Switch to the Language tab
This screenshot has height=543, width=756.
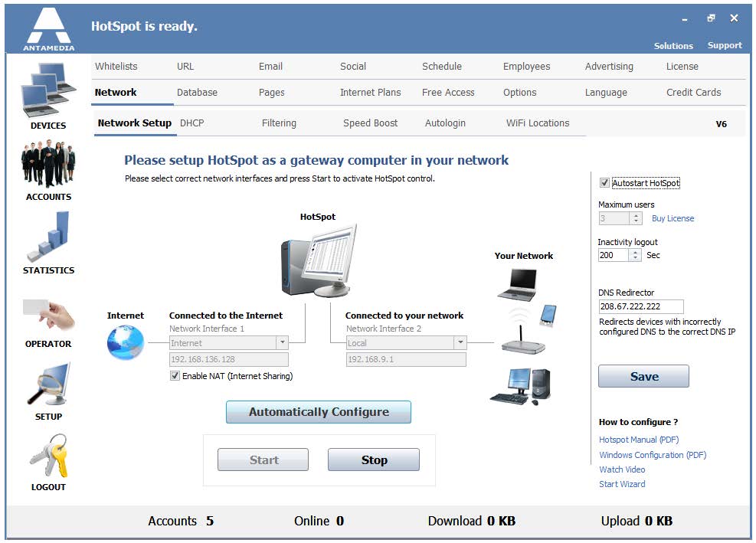pos(606,93)
